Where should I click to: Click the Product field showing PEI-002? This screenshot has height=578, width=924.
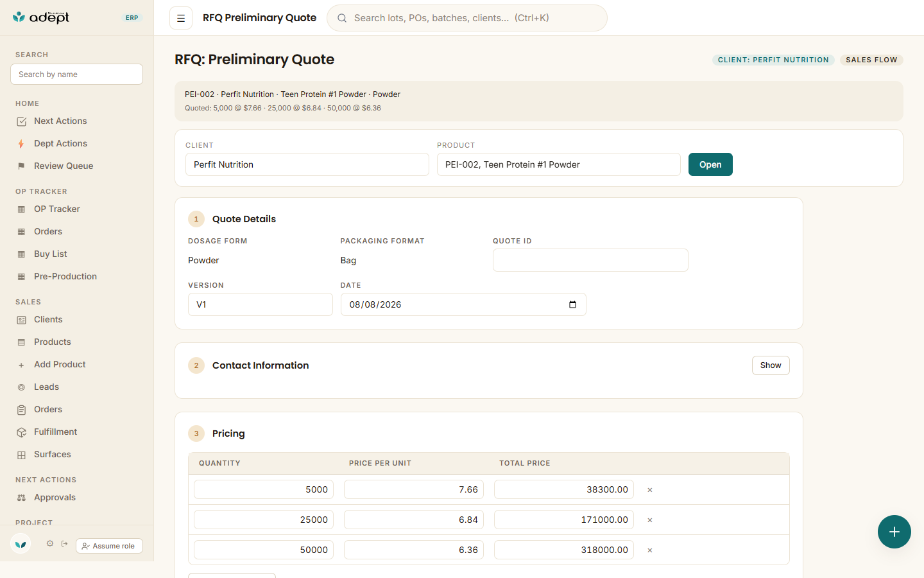click(x=559, y=164)
